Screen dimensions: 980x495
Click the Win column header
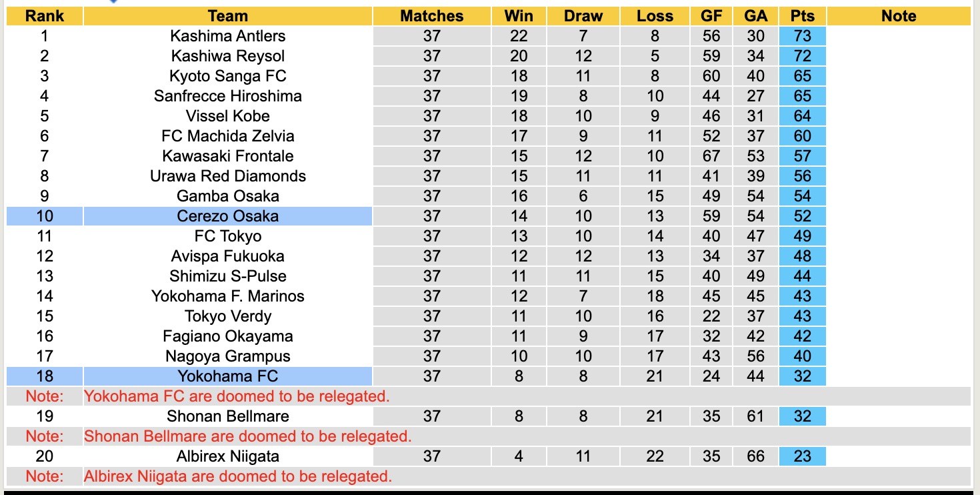coord(519,16)
